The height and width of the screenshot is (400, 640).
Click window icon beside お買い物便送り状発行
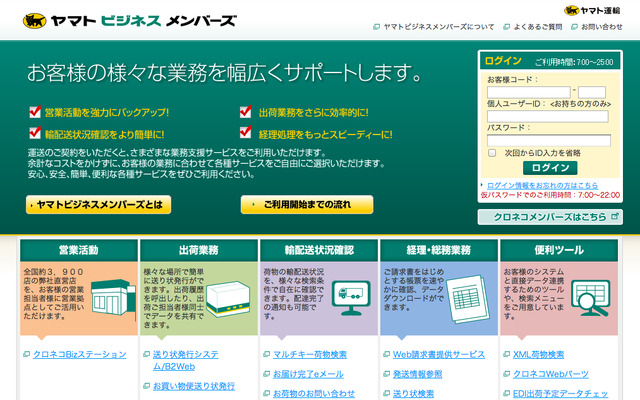[147, 386]
